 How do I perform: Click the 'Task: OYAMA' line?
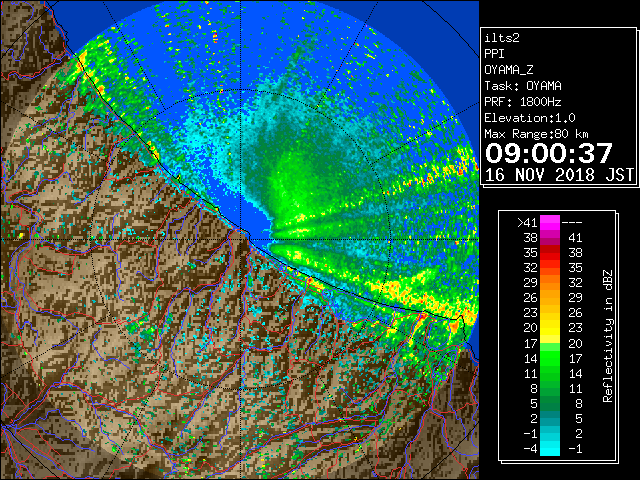pos(523,86)
